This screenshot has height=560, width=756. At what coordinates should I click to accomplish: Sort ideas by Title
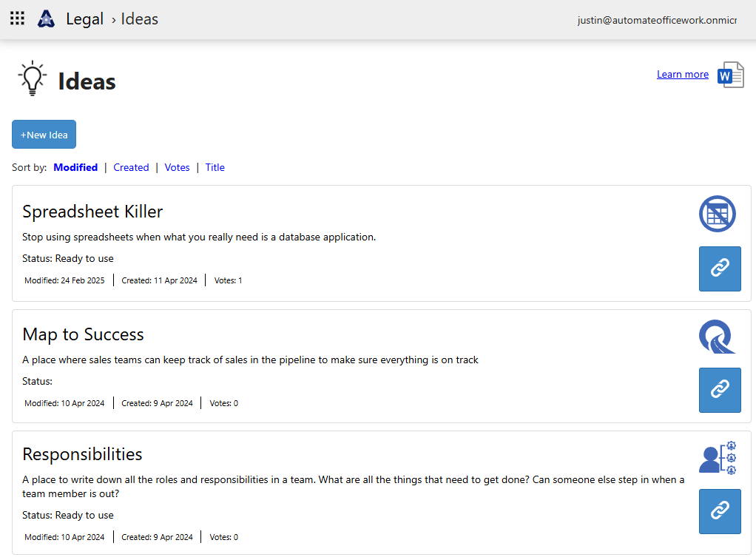215,167
